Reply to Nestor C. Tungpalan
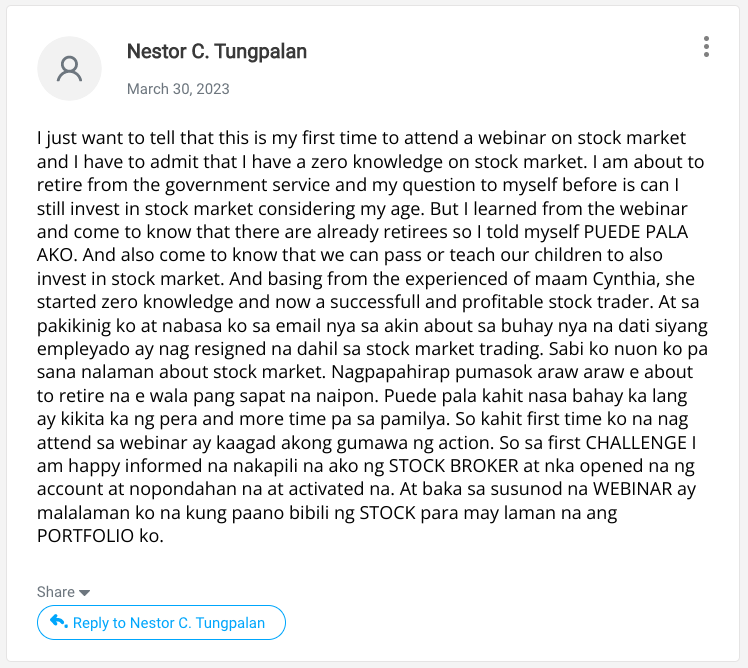 coord(161,623)
